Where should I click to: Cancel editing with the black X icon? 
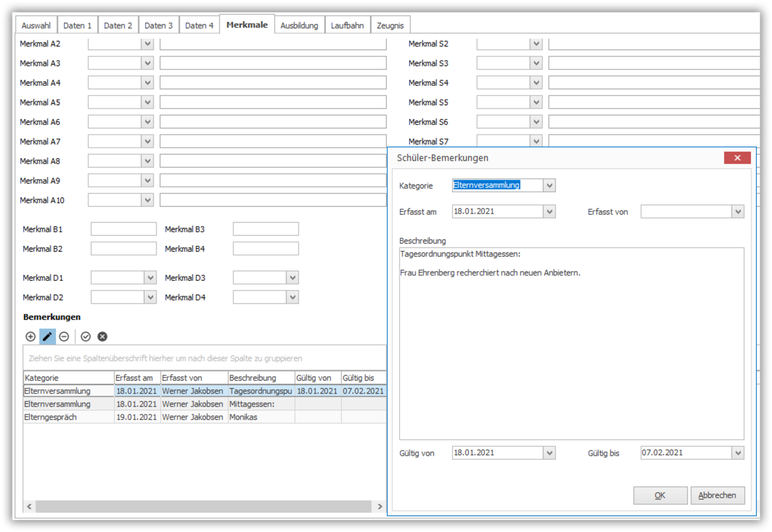(102, 337)
